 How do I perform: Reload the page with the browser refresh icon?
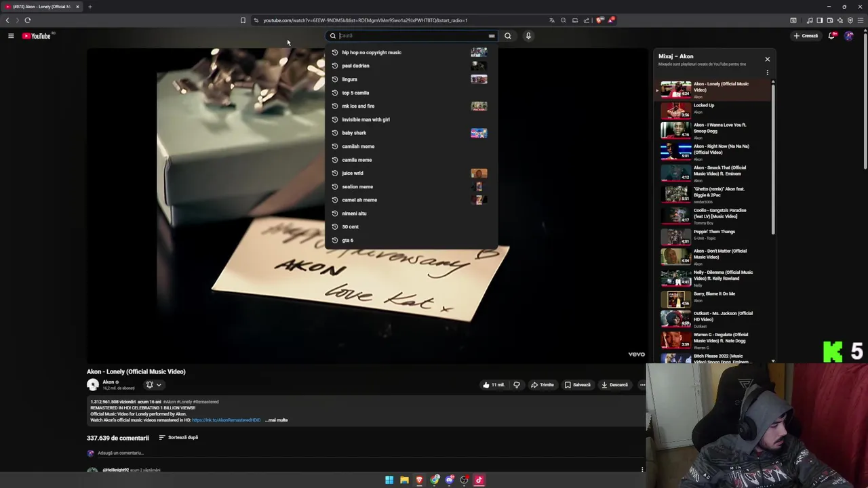pos(28,20)
